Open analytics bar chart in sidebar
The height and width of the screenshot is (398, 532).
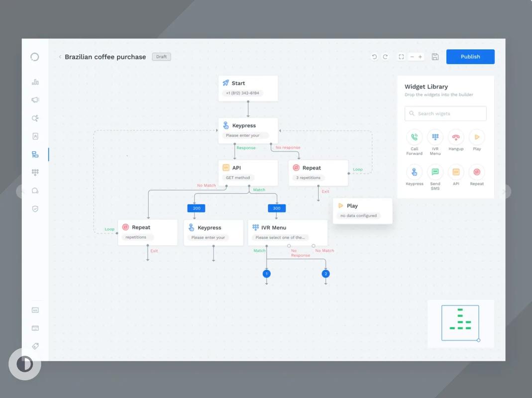pyautogui.click(x=35, y=82)
